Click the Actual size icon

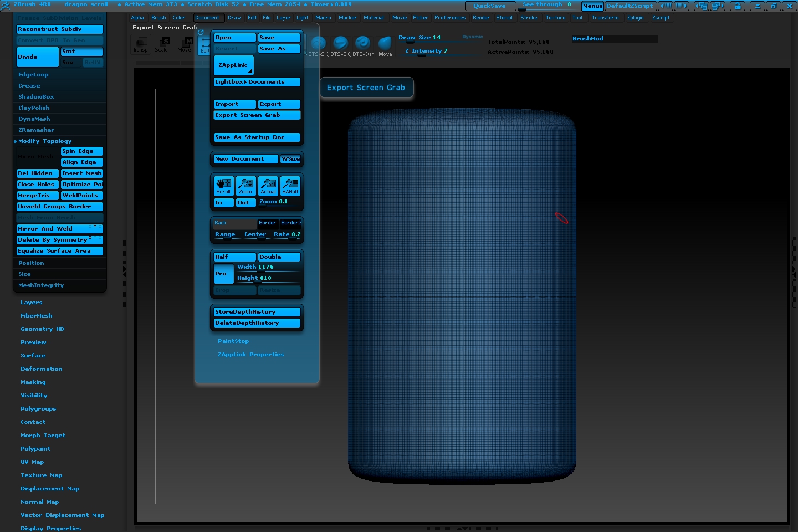coord(268,186)
